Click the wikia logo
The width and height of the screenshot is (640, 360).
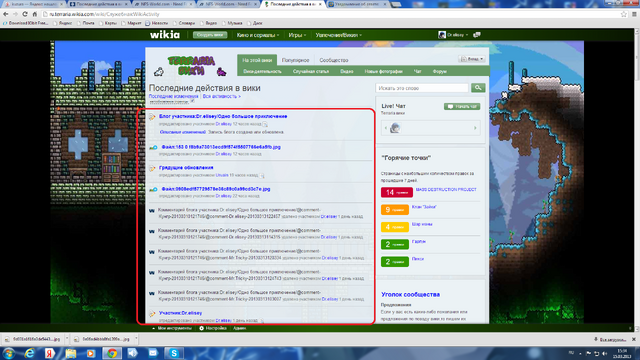(x=164, y=35)
